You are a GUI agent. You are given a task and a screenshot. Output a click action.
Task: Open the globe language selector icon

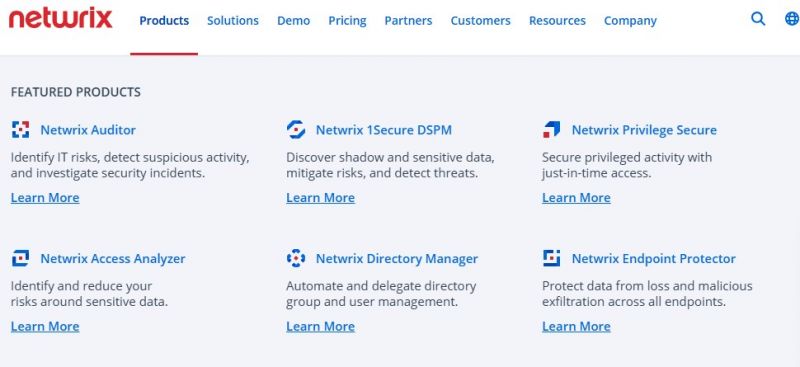click(x=792, y=19)
